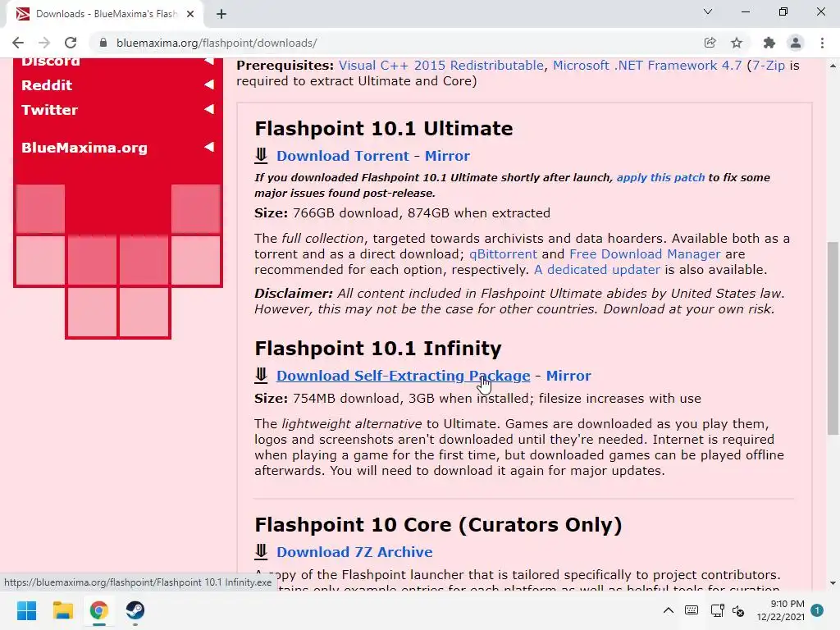Click the download icon beside Download Torrent
The width and height of the screenshot is (840, 630).
point(261,156)
